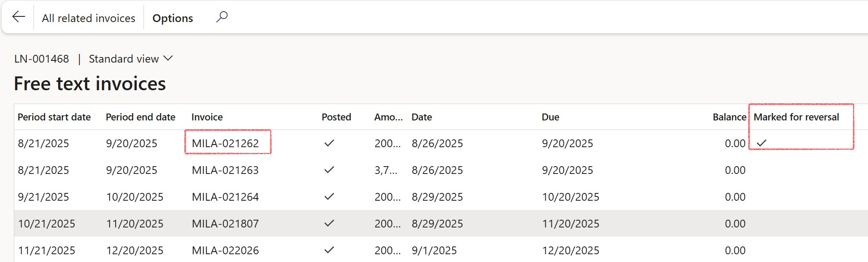Image resolution: width=868 pixels, height=262 pixels.
Task: Sort by the Period start date column
Action: (x=54, y=117)
